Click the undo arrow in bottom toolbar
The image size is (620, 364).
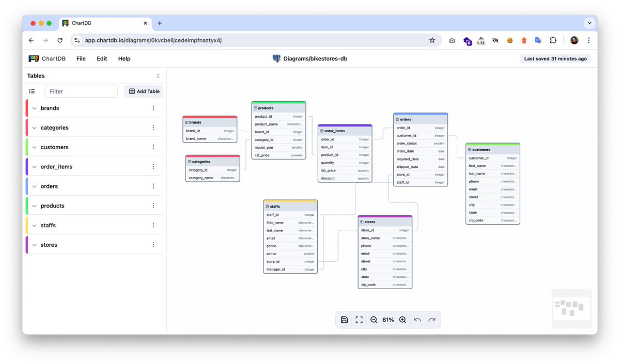pyautogui.click(x=417, y=320)
